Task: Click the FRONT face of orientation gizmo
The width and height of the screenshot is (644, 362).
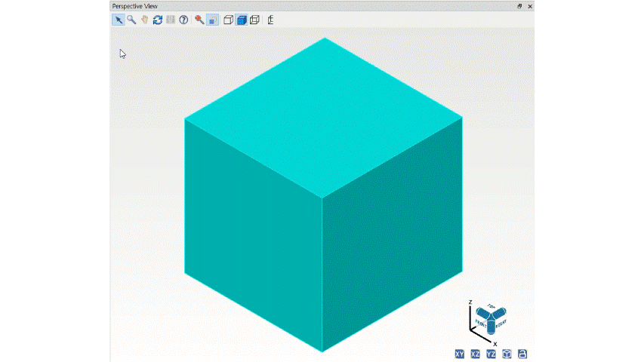Action: click(481, 323)
